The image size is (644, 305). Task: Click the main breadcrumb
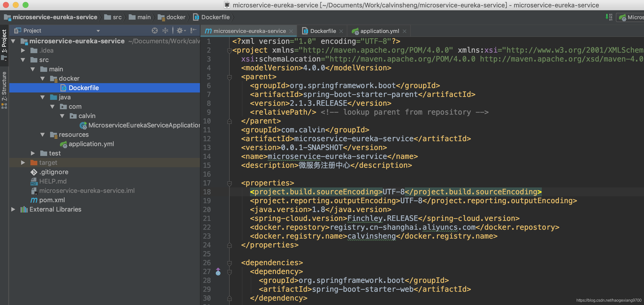point(140,17)
